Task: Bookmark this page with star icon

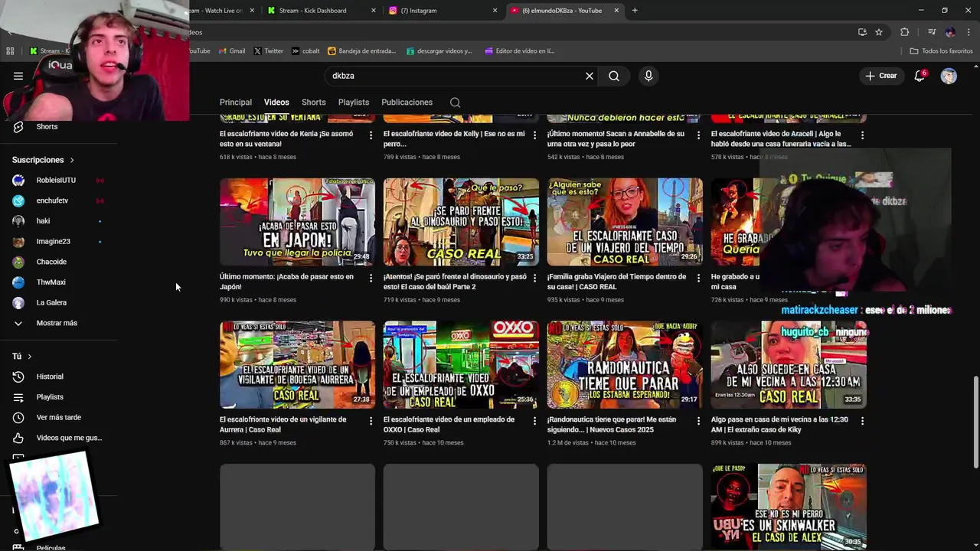Action: [879, 32]
